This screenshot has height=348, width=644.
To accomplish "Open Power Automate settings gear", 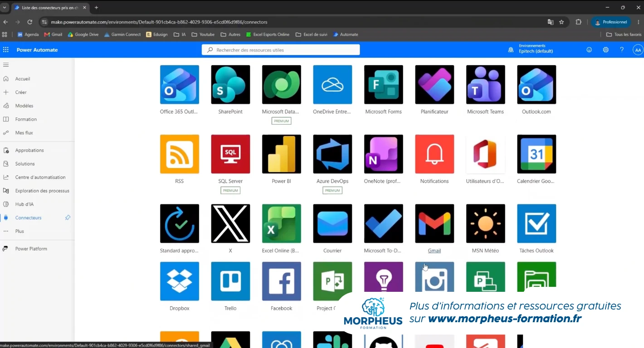I will point(605,50).
